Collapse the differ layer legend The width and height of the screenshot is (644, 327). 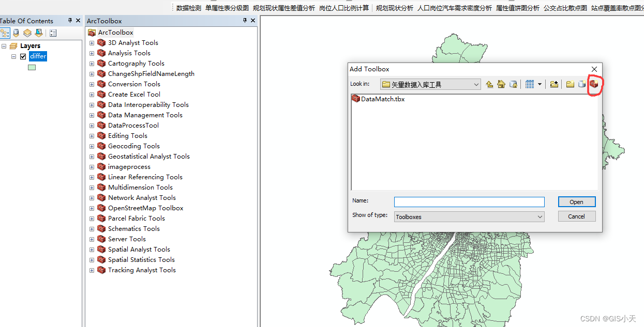[13, 56]
